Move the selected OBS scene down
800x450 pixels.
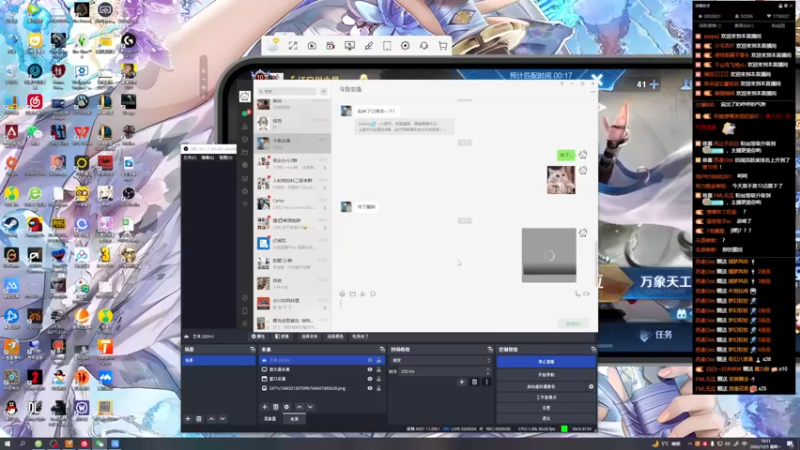(x=222, y=419)
